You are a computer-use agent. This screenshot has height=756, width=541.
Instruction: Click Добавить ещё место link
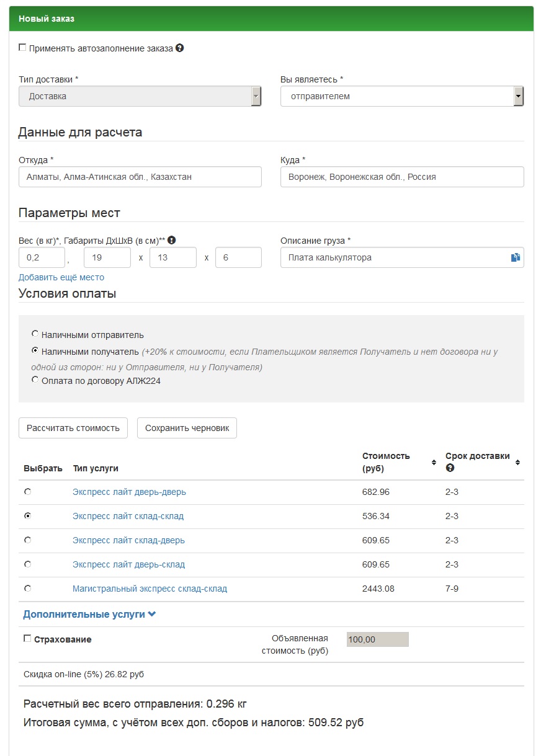(61, 277)
